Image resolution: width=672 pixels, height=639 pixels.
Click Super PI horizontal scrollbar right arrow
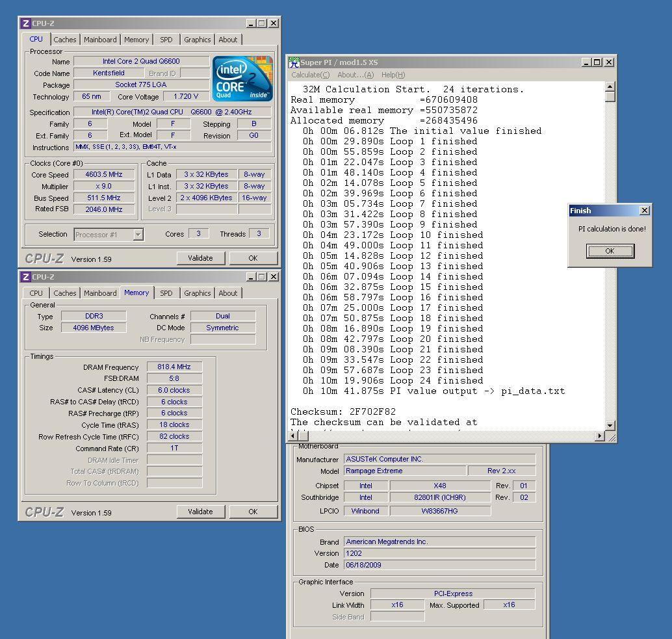point(600,436)
